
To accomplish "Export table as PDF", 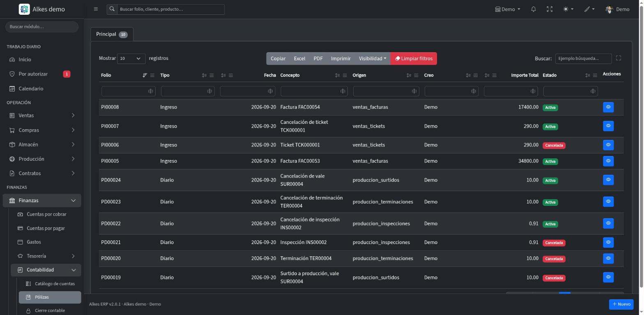I will coord(318,58).
